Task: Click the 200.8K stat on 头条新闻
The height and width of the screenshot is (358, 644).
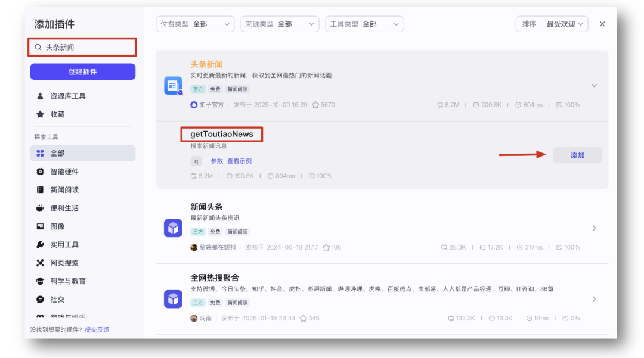Action: [x=488, y=105]
